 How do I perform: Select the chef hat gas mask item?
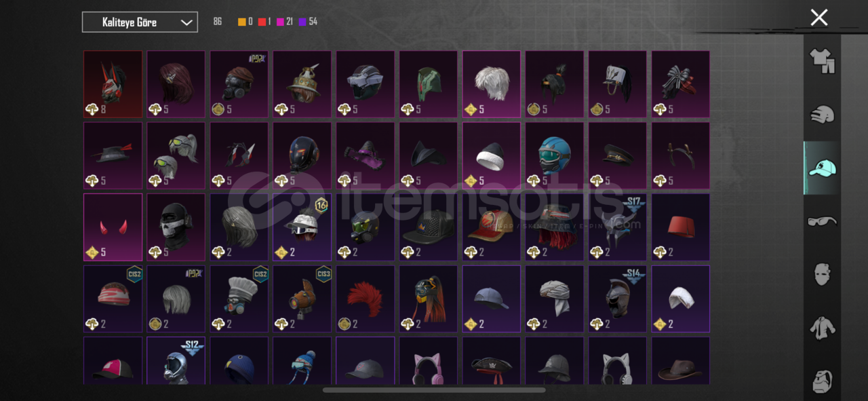click(239, 299)
